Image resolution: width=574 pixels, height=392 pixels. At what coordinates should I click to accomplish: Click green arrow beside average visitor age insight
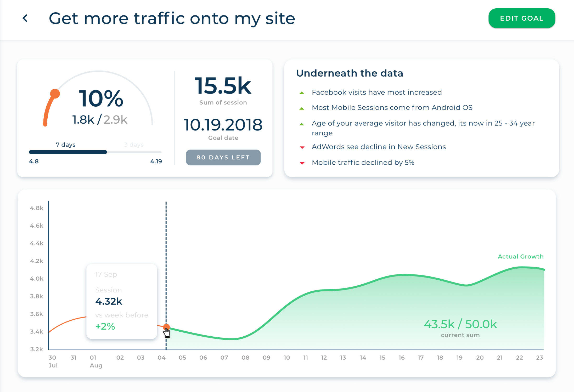(302, 124)
